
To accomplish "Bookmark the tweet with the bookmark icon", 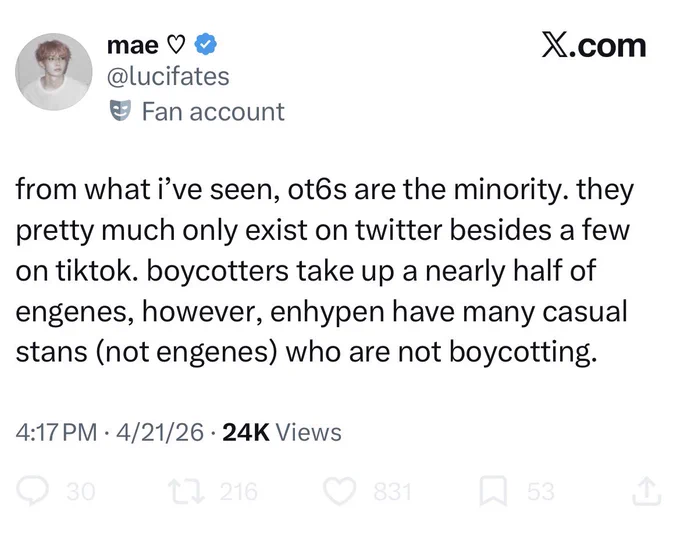I will [x=493, y=491].
